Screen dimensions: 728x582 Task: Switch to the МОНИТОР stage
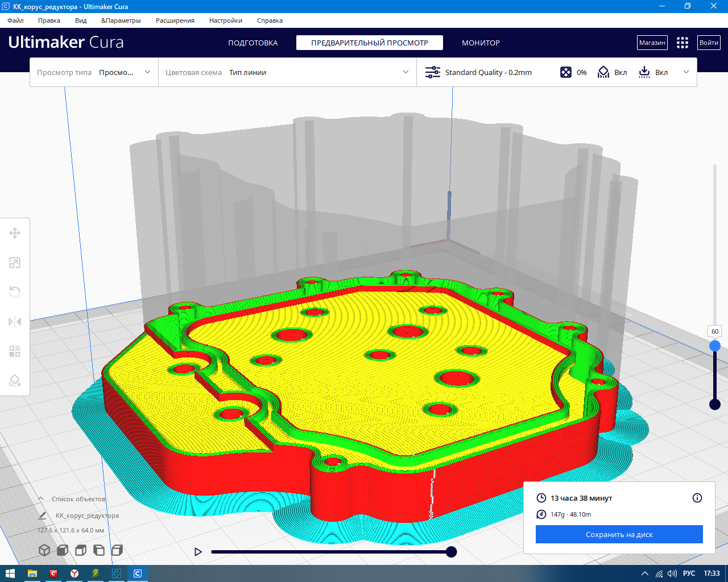[x=481, y=43]
